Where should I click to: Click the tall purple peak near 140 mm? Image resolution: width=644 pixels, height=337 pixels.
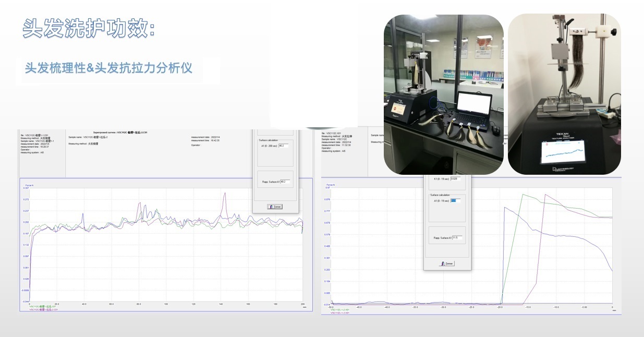pyautogui.click(x=224, y=195)
